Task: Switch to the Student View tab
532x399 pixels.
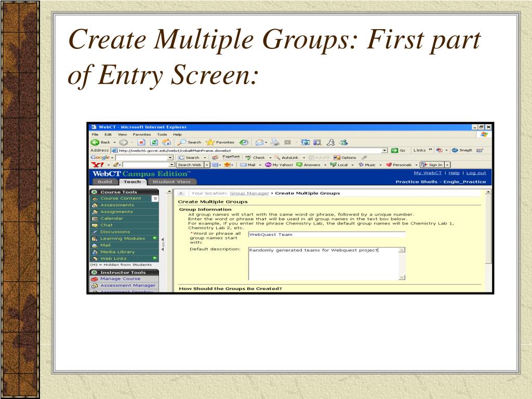Action: tap(171, 182)
